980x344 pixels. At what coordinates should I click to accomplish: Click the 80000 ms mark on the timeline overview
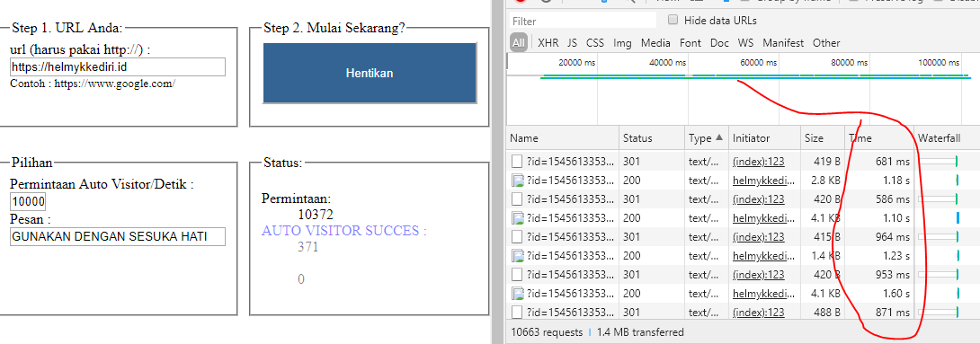click(x=850, y=63)
